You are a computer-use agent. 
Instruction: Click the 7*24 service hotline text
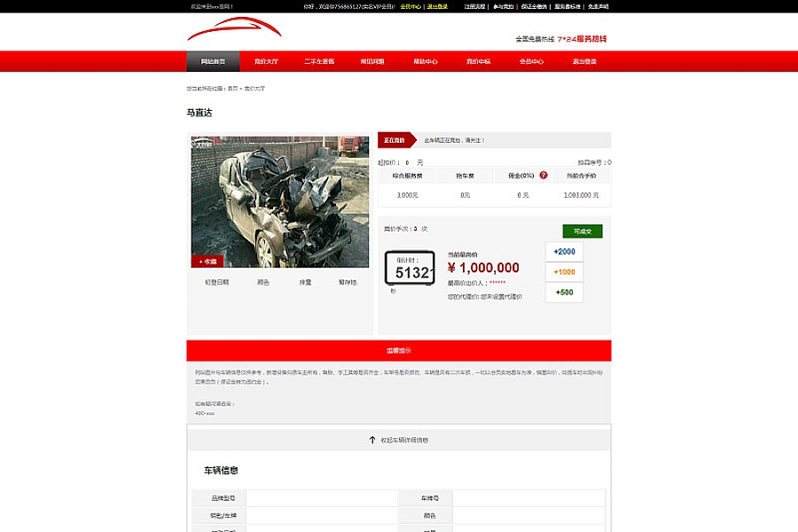click(x=582, y=39)
